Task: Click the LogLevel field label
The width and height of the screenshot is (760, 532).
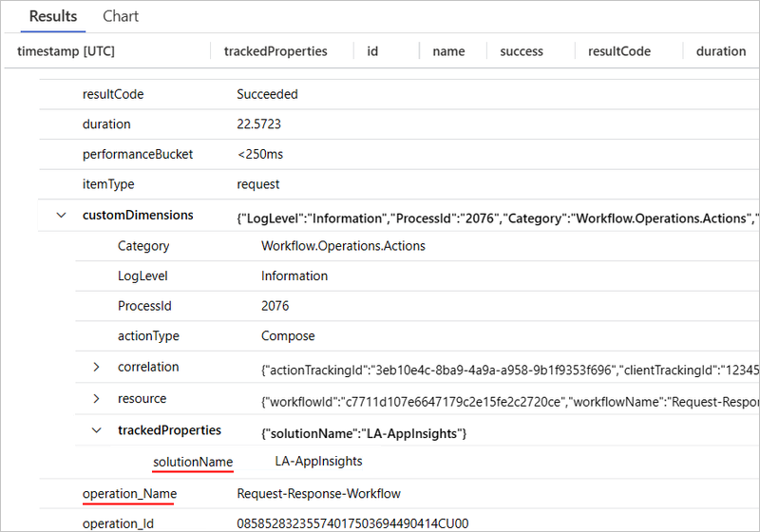Action: pos(142,276)
